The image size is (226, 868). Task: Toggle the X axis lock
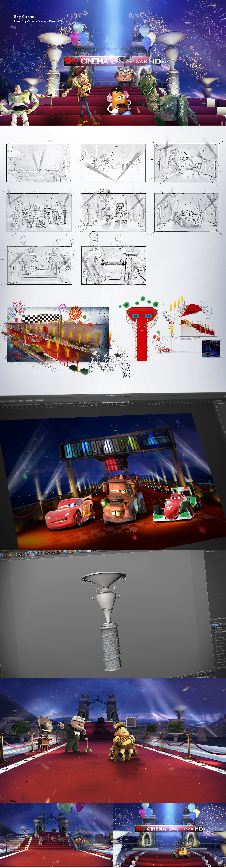coord(28,554)
